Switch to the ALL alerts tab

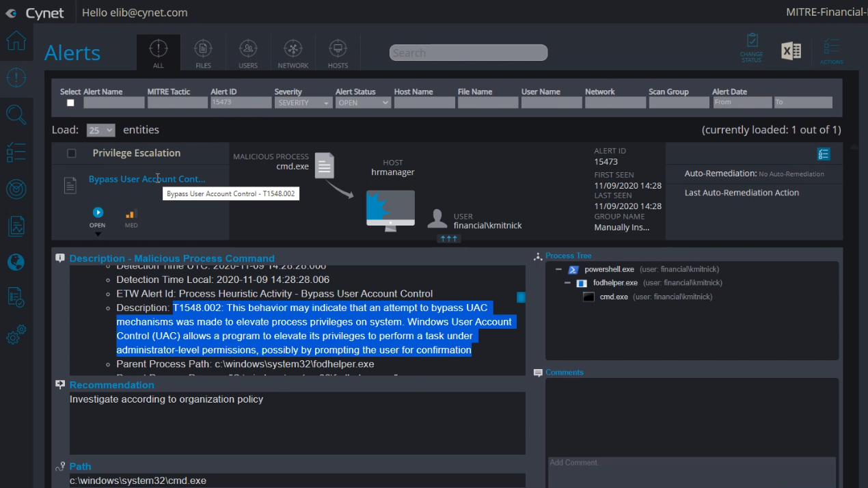[x=159, y=53]
